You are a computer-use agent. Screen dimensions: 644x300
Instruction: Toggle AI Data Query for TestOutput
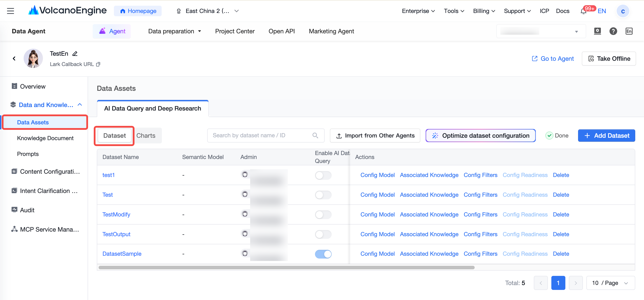coord(323,234)
